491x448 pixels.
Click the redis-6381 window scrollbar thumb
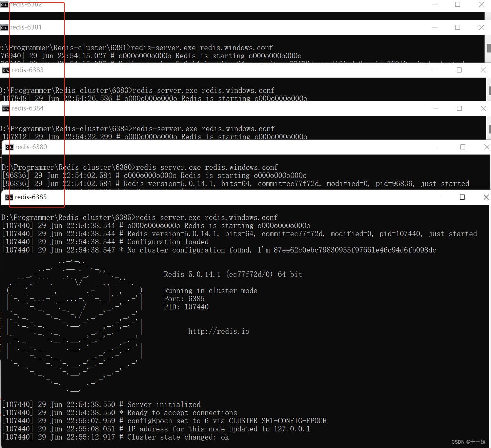tap(489, 48)
